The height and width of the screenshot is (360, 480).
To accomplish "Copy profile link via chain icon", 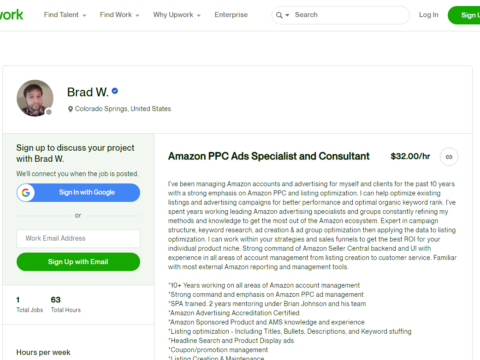I will tap(449, 157).
